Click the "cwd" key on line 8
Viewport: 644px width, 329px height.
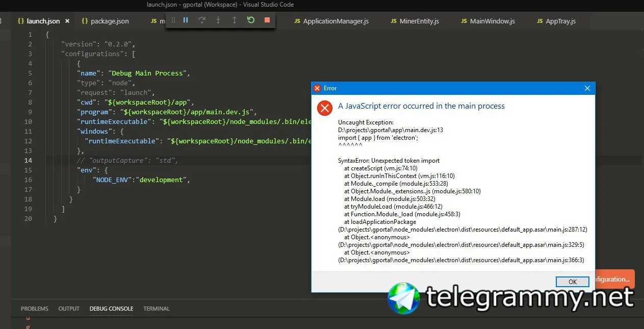tap(88, 102)
